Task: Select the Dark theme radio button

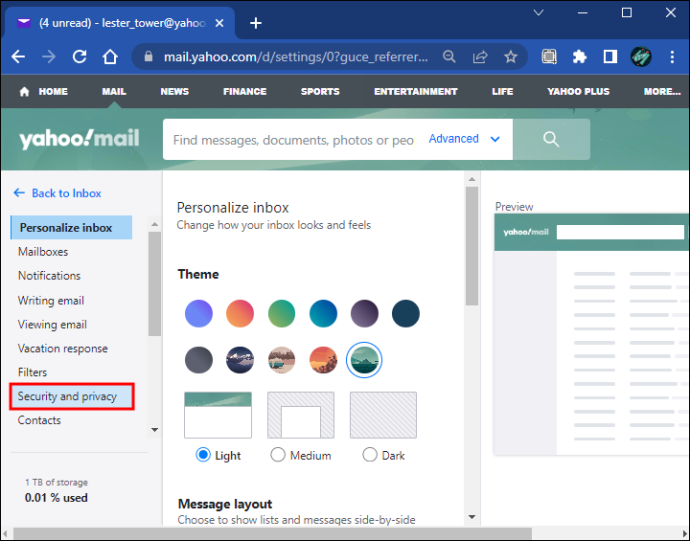Action: tap(370, 455)
